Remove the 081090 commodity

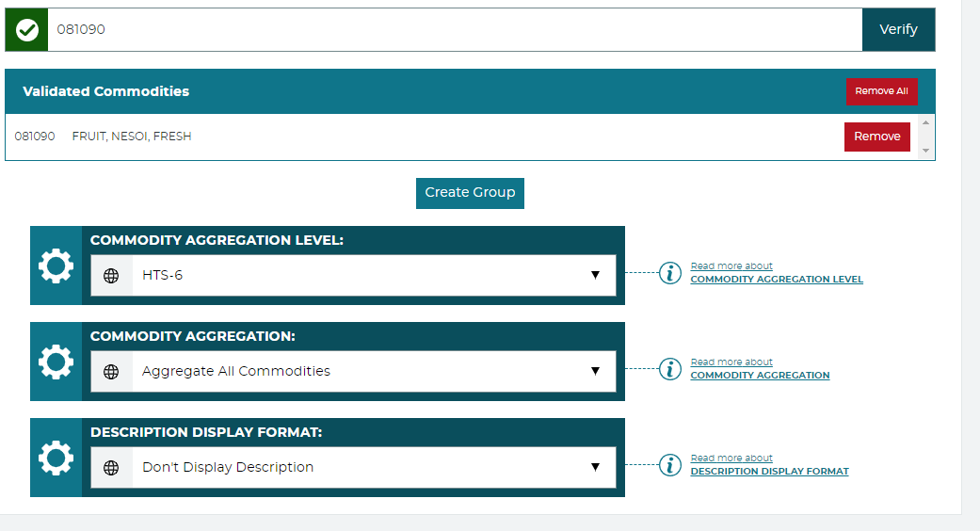876,137
